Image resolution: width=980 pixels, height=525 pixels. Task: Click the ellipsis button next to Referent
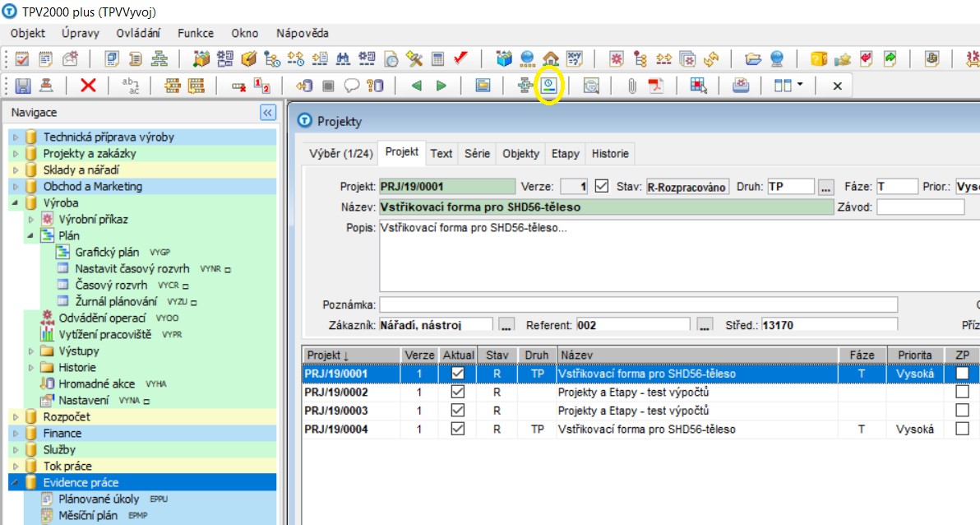coord(705,325)
